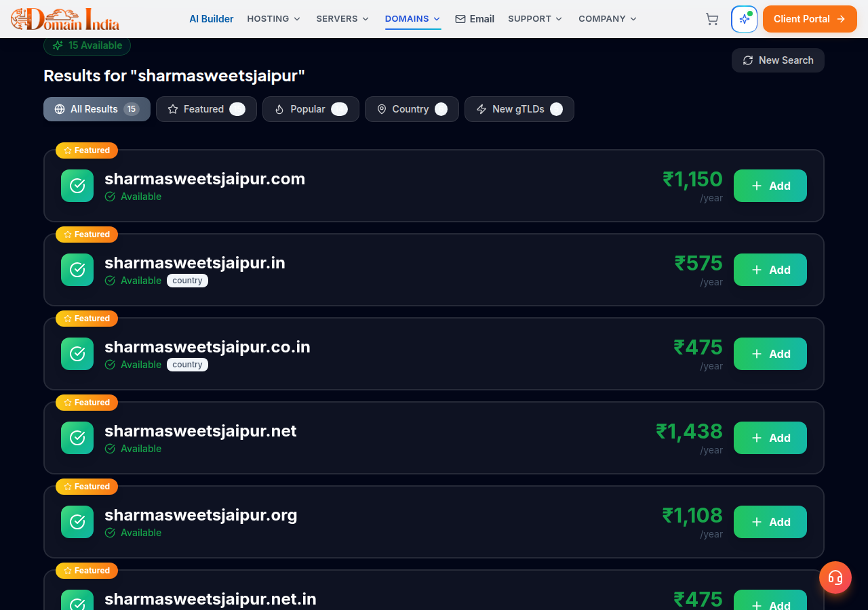Viewport: 868px width, 610px height.
Task: Expand the SUPPORT menu
Action: 535,19
